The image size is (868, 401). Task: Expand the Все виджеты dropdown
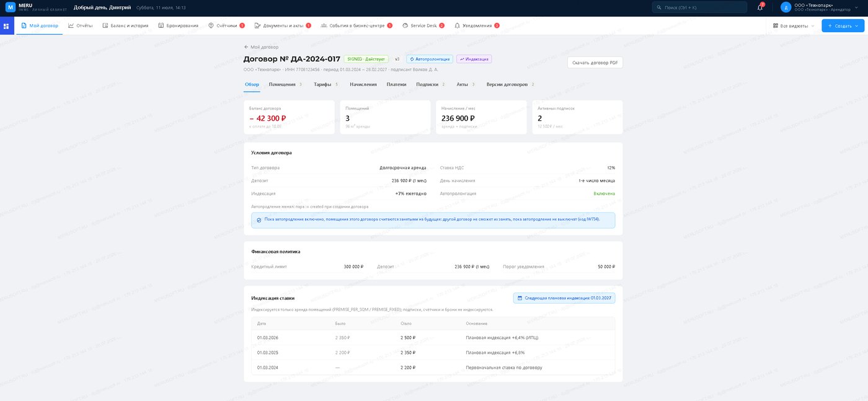[x=794, y=25]
